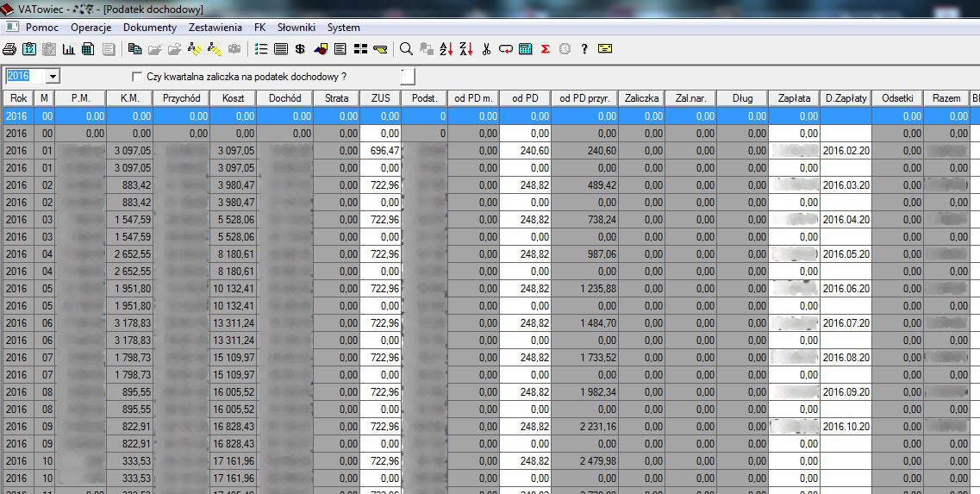Click the small white box beside checkbox label
This screenshot has height=494, width=980.
pos(408,77)
